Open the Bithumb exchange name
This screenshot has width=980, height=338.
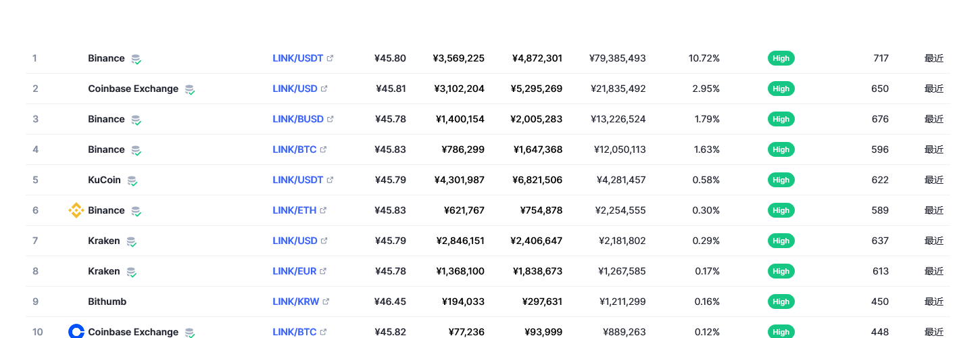107,301
